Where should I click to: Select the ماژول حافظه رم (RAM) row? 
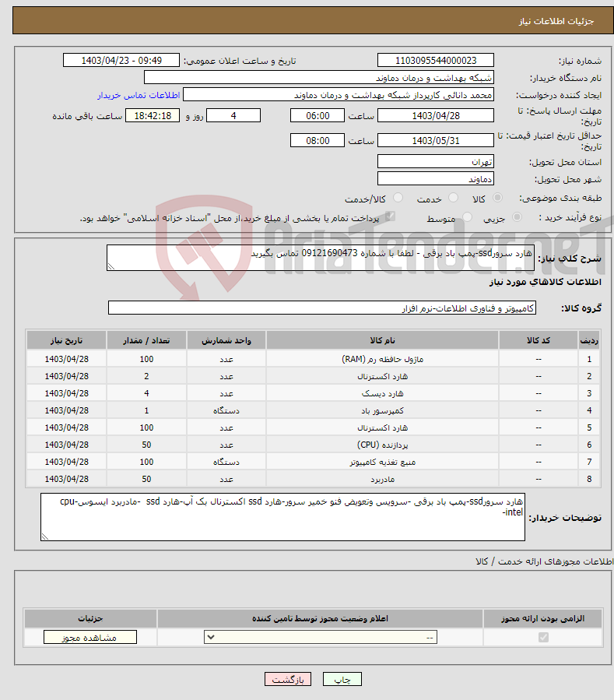(x=314, y=359)
